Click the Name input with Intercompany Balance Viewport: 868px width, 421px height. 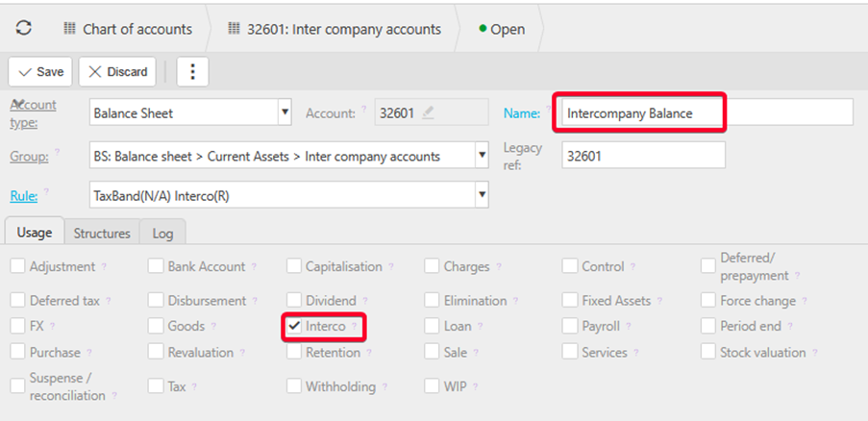click(707, 112)
